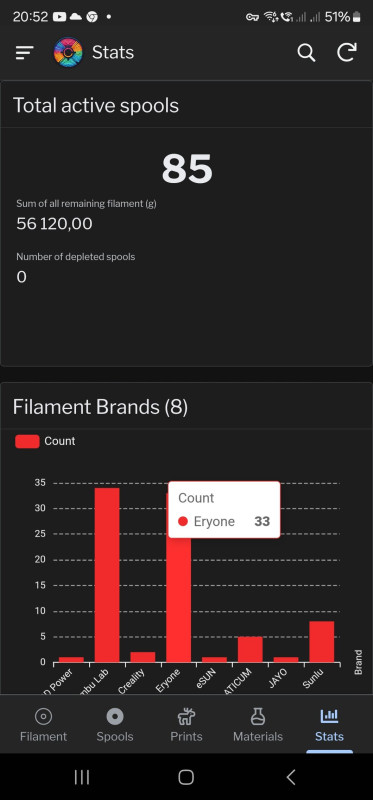Tap the Android home button
The width and height of the screenshot is (373, 800).
coord(186,777)
